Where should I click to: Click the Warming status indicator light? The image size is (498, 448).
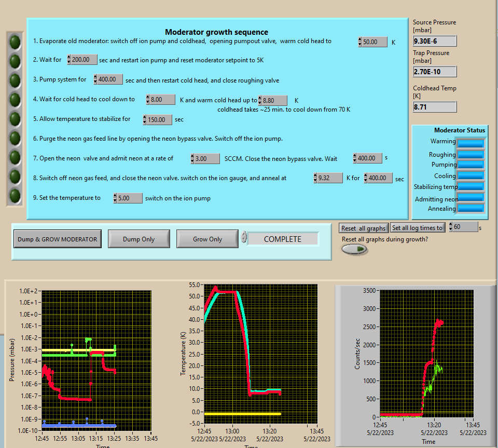point(471,143)
